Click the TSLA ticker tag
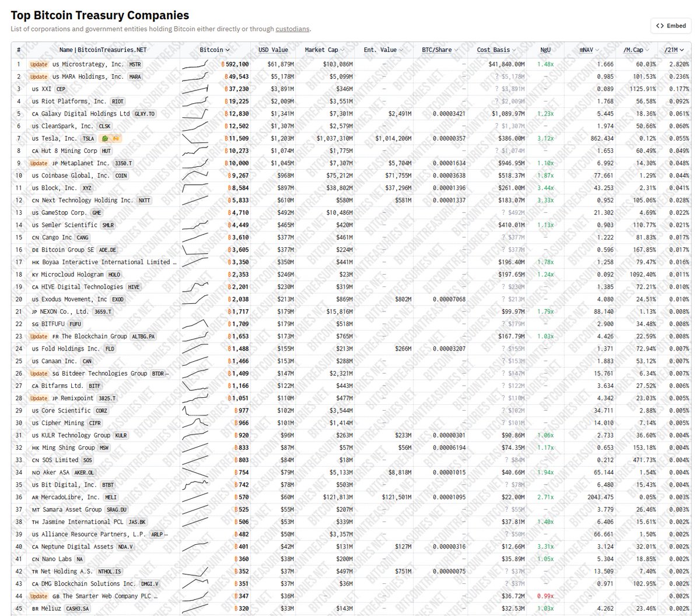Viewport: 700px width, 616px height. (88, 139)
